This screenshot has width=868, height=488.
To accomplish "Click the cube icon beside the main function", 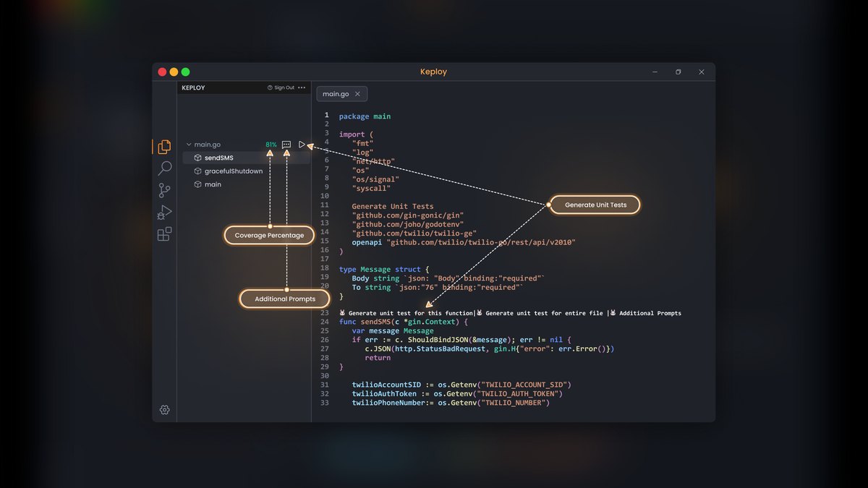I will pos(197,184).
